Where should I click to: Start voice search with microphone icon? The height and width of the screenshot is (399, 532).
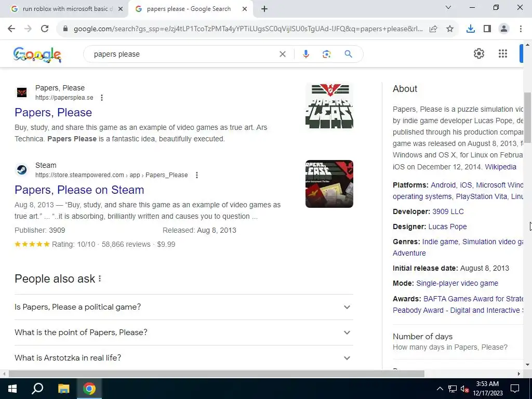point(305,54)
